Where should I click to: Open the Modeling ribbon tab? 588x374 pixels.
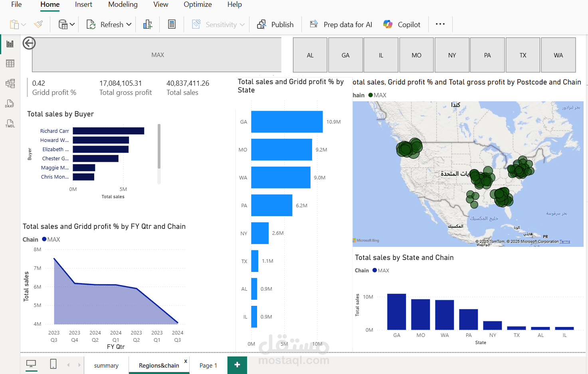coord(123,5)
